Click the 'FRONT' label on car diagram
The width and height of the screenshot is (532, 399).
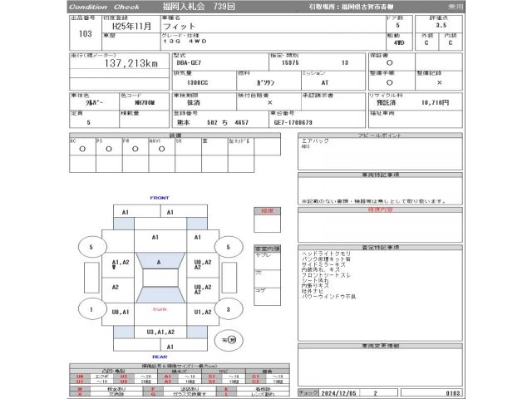pyautogui.click(x=160, y=198)
